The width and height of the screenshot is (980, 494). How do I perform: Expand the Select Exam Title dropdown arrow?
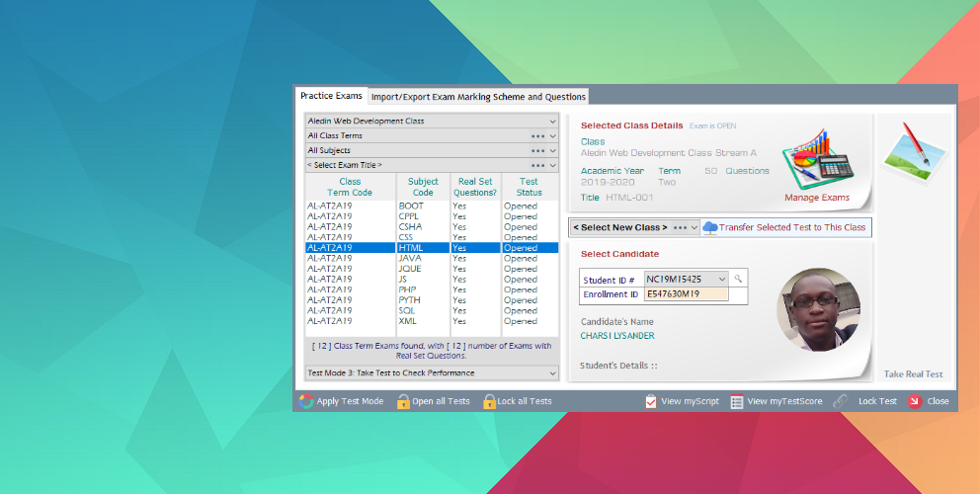click(x=552, y=166)
